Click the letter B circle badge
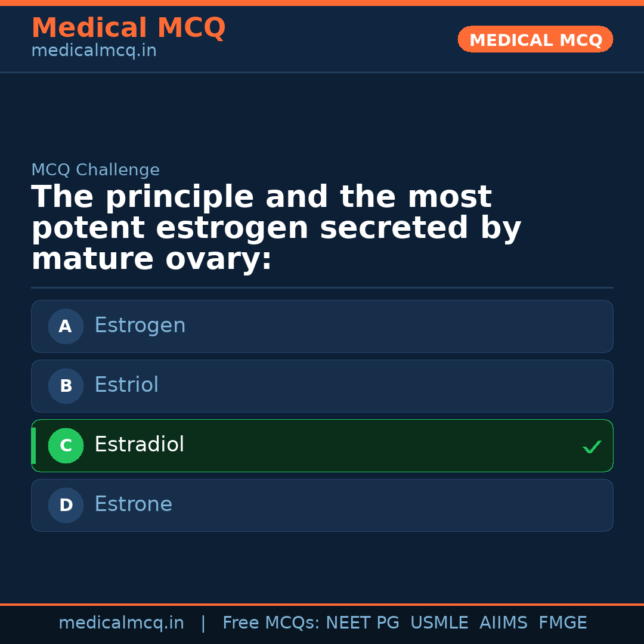The height and width of the screenshot is (644, 644). pyautogui.click(x=66, y=386)
